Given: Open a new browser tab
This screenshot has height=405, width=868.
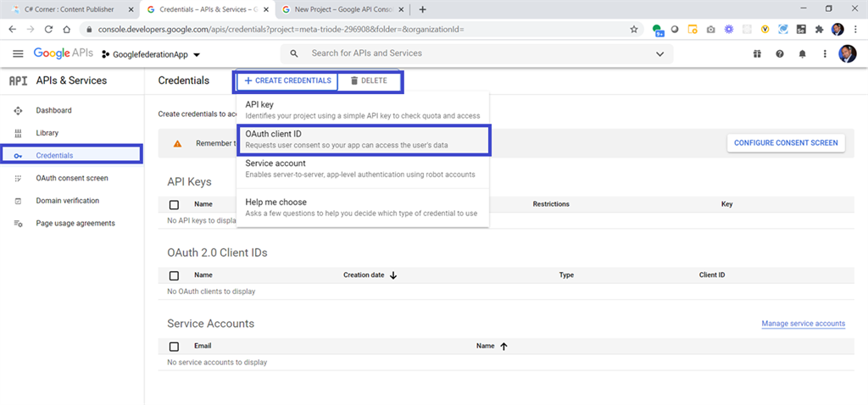Looking at the screenshot, I should pyautogui.click(x=422, y=9).
